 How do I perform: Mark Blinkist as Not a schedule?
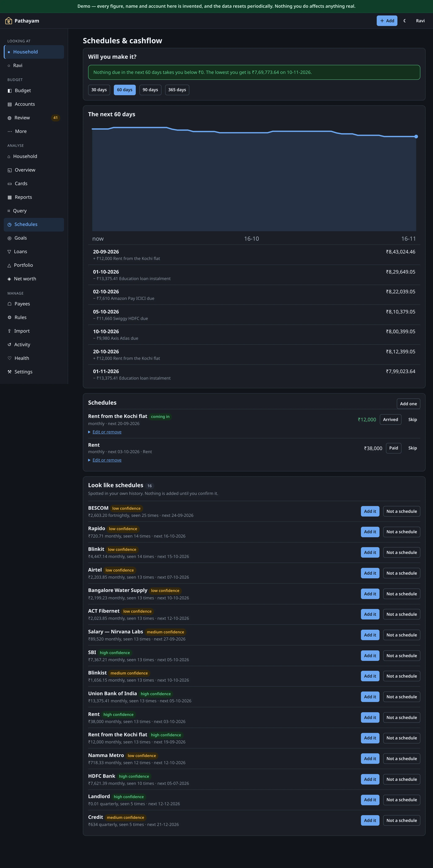(402, 676)
